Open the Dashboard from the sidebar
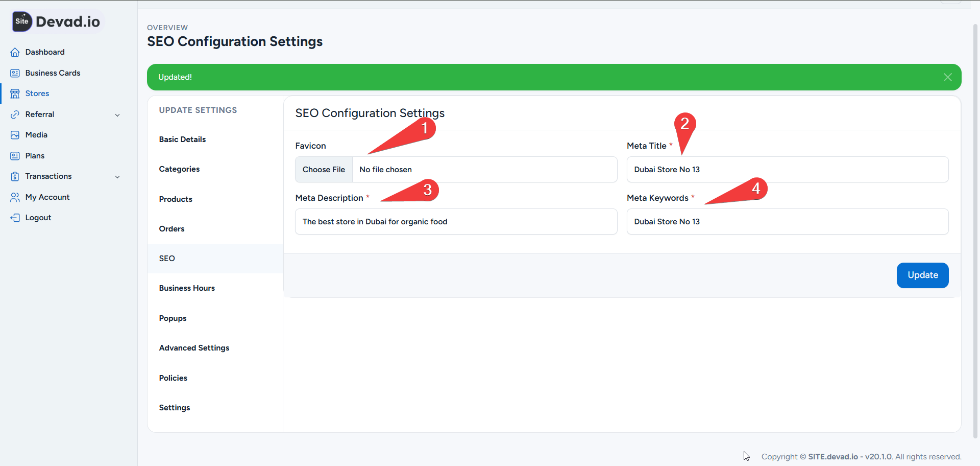Viewport: 980px width, 466px height. (15, 52)
